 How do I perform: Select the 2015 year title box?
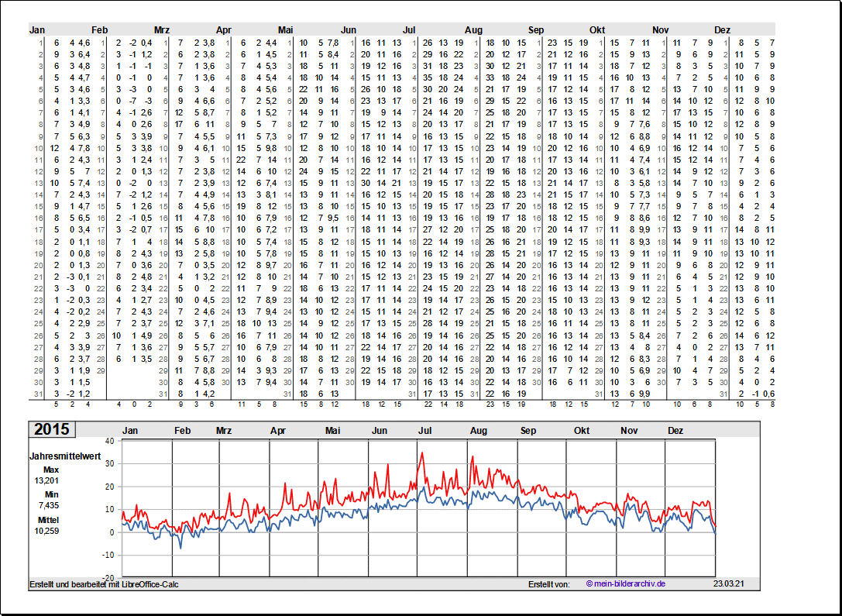tap(51, 430)
